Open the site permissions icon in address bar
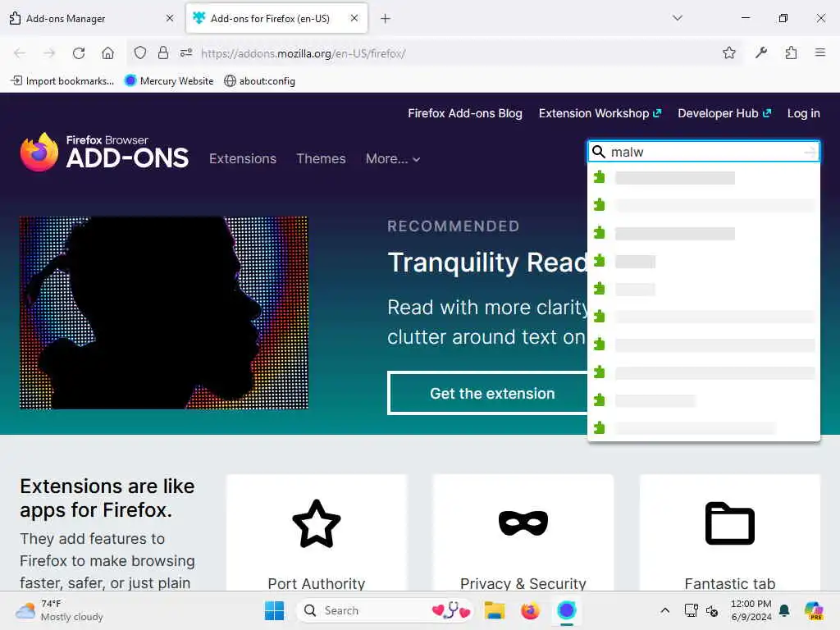Image resolution: width=840 pixels, height=630 pixels. [186, 52]
